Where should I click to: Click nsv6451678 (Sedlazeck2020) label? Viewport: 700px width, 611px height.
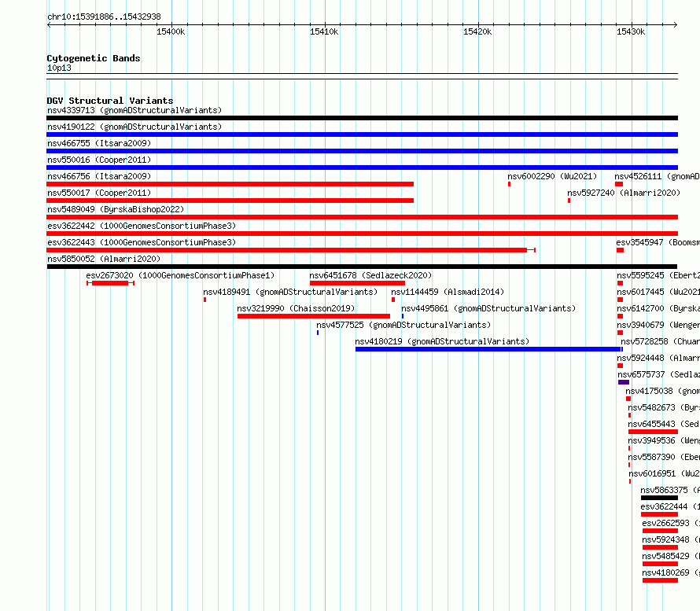(x=370, y=275)
